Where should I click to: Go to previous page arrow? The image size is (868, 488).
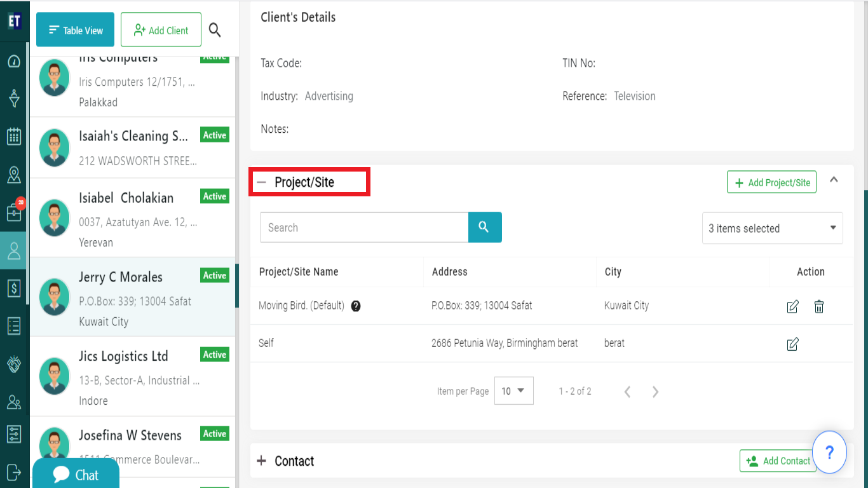(627, 391)
